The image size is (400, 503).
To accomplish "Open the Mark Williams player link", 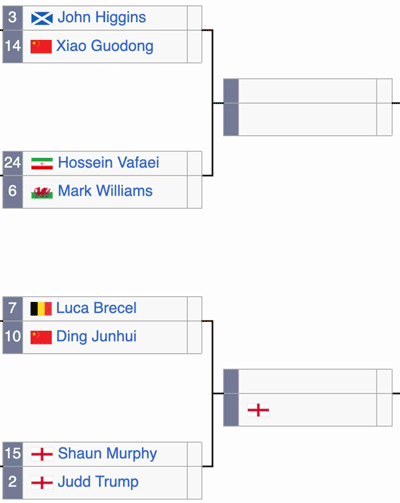I will click(105, 191).
